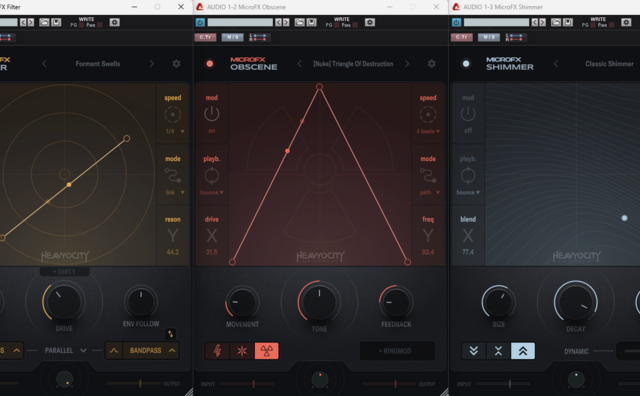The image size is (640, 396).
Task: Go to the previous Obscene preset arrow
Action: point(300,64)
